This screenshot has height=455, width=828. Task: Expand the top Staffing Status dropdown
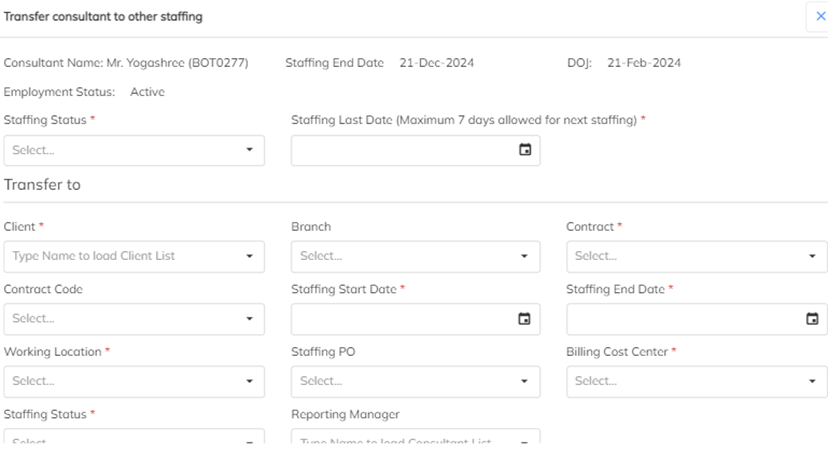pyautogui.click(x=134, y=150)
